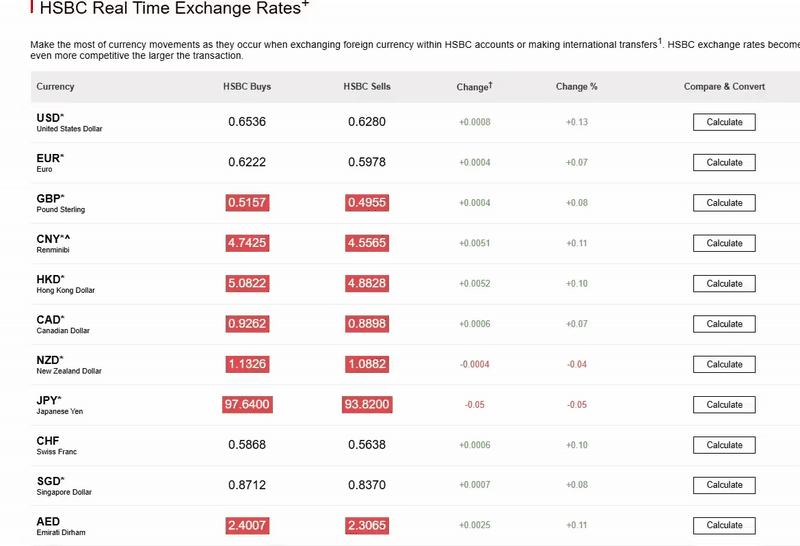Click the USD change value +0.0008

[474, 122]
